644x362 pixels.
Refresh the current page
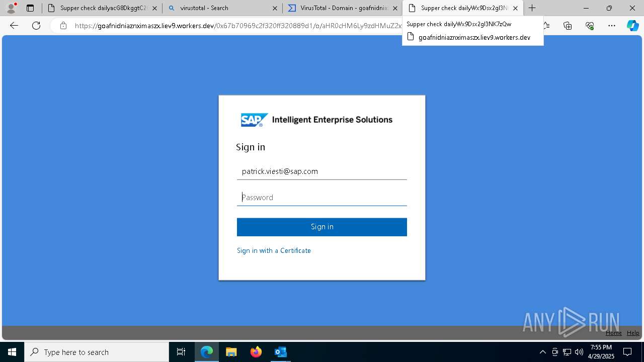36,26
